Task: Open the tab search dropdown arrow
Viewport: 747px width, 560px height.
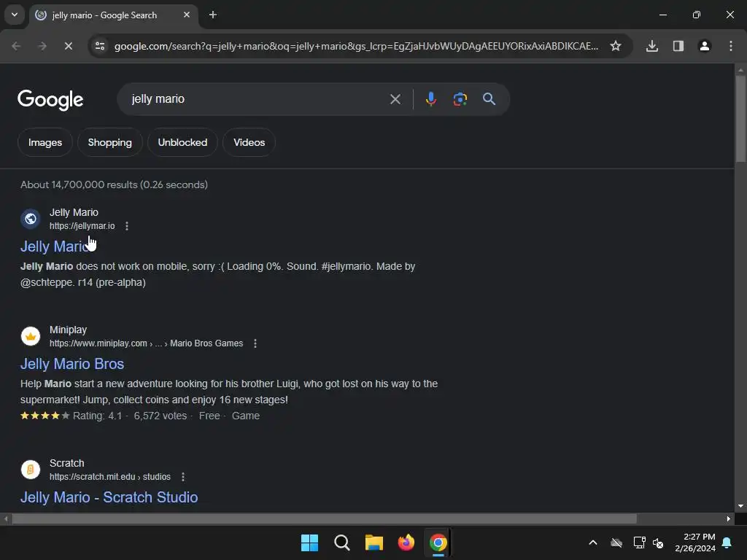Action: tap(15, 15)
